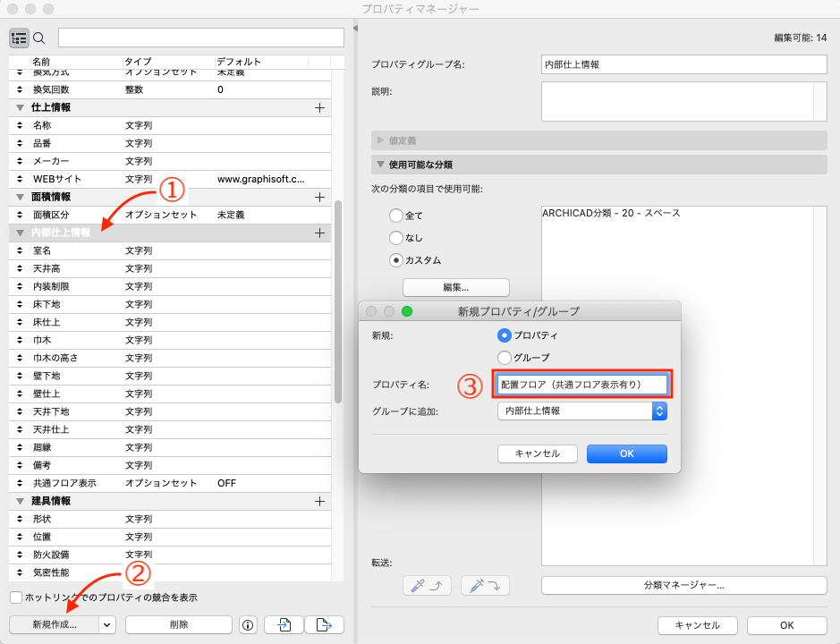Click the 編集... button
Viewport: 840px width, 644px height.
[x=456, y=288]
